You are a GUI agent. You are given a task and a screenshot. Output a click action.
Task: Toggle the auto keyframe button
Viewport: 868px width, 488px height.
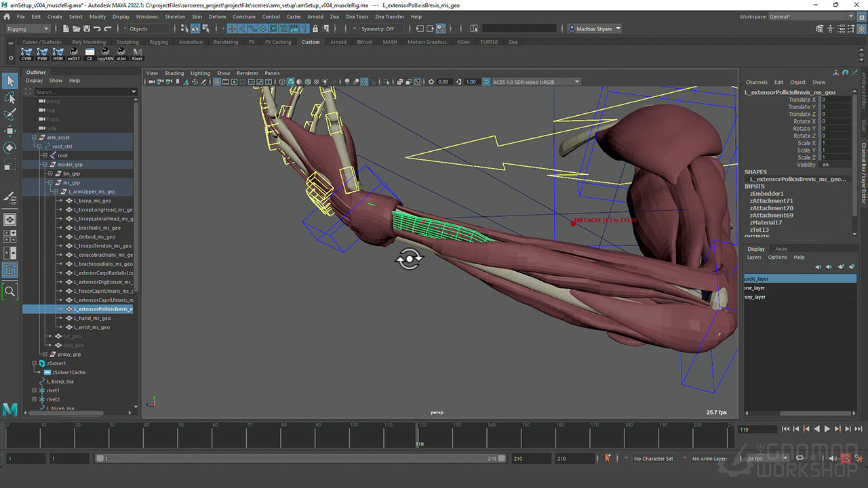pyautogui.click(x=846, y=459)
